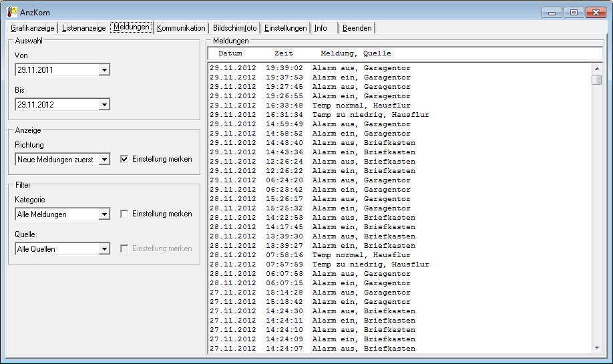
Task: Go to the Einstellungen tab
Action: pyautogui.click(x=285, y=28)
